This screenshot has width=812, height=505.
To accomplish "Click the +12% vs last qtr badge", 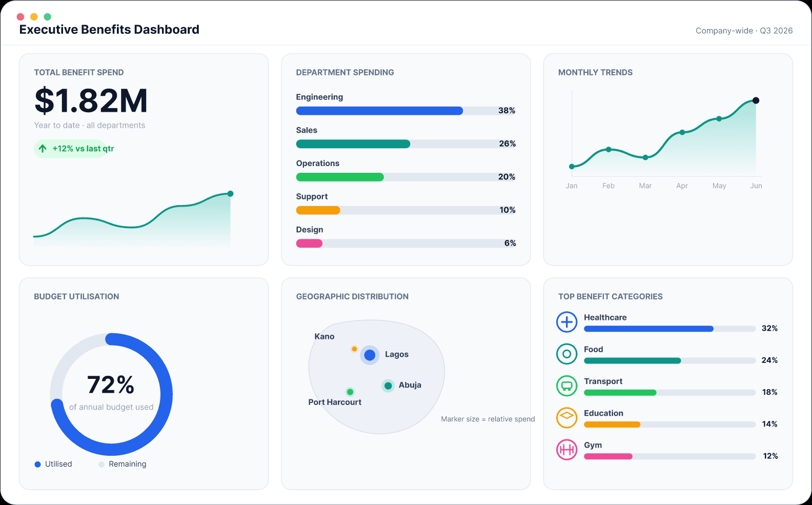I will coord(75,149).
